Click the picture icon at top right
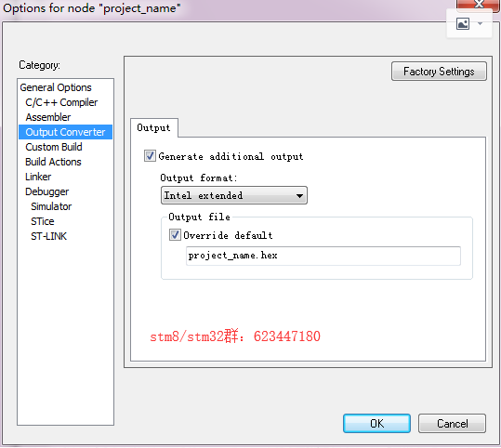 [463, 24]
